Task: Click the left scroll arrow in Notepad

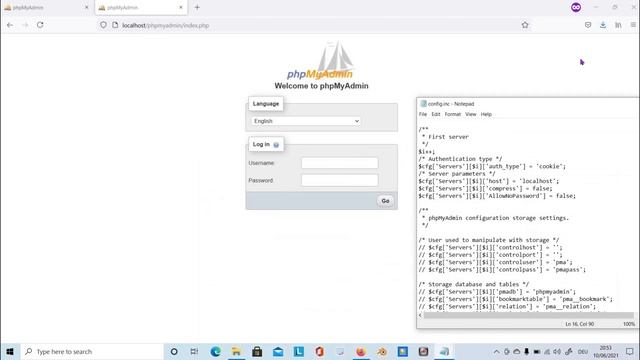Action: point(420,315)
